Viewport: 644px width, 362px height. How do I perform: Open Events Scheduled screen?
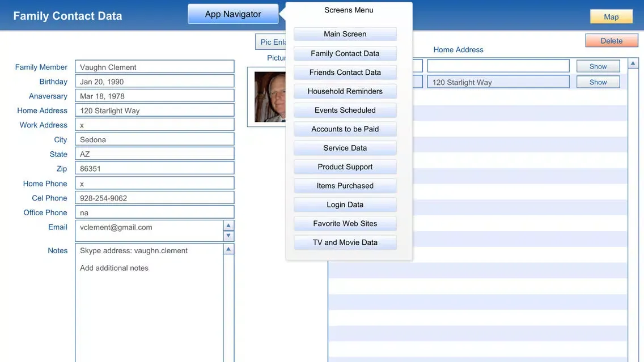pos(345,110)
